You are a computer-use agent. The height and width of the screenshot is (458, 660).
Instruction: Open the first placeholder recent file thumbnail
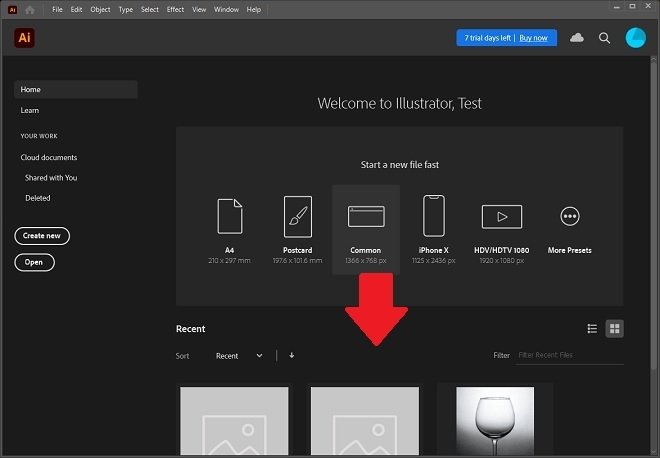(x=234, y=421)
